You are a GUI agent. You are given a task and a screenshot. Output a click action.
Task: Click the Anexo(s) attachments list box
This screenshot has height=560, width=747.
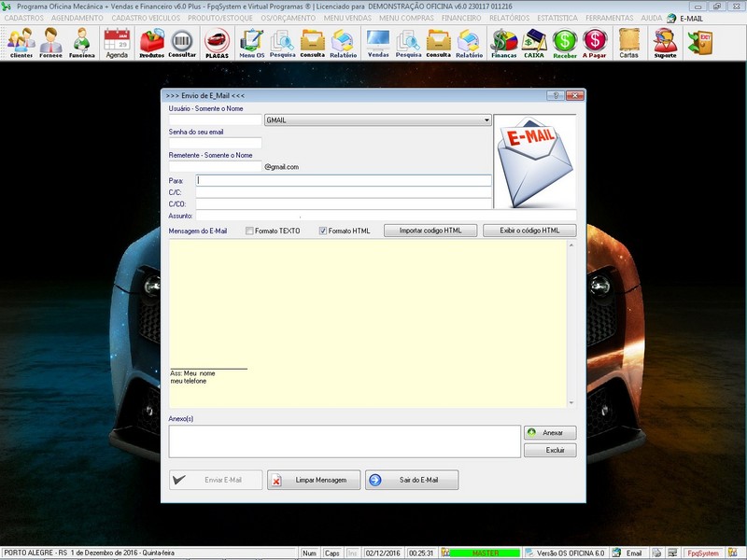(345, 441)
